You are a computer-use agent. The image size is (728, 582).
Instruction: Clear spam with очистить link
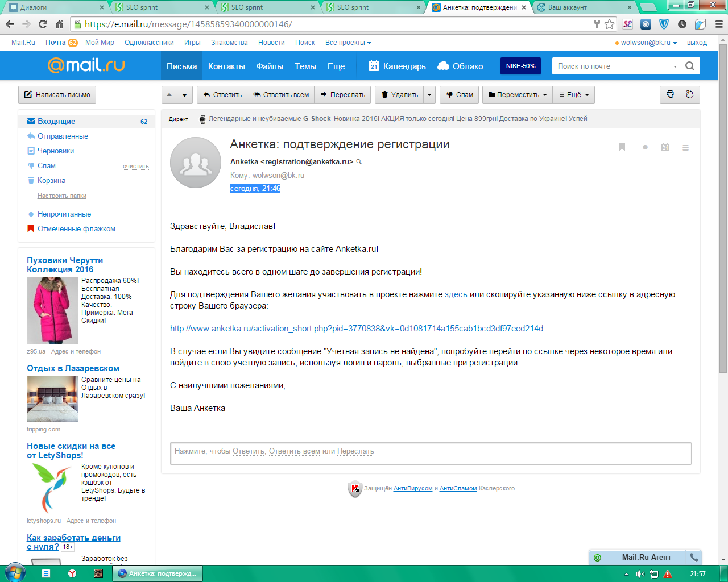(135, 167)
